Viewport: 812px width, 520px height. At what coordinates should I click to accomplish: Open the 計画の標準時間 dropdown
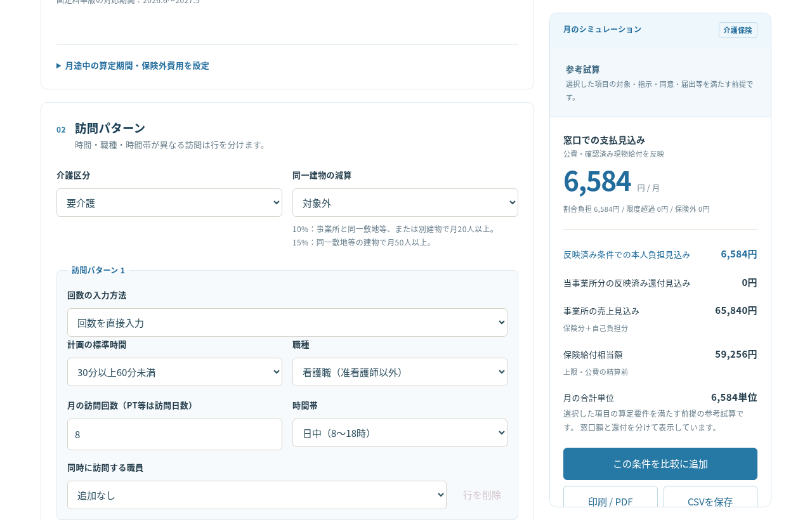pyautogui.click(x=174, y=372)
